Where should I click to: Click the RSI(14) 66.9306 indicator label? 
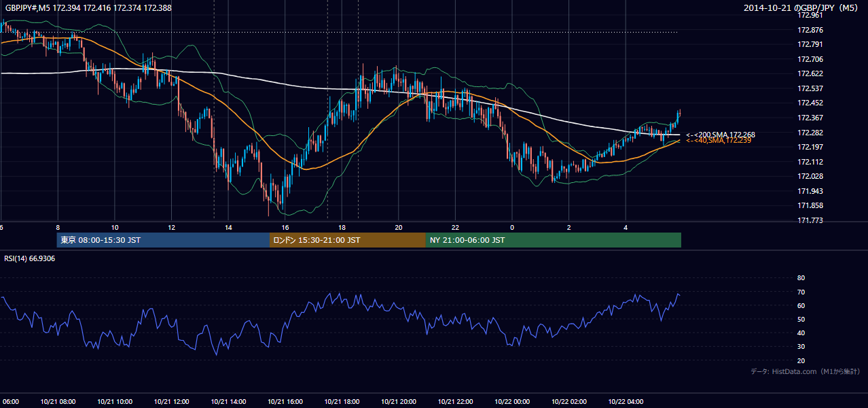coord(30,258)
